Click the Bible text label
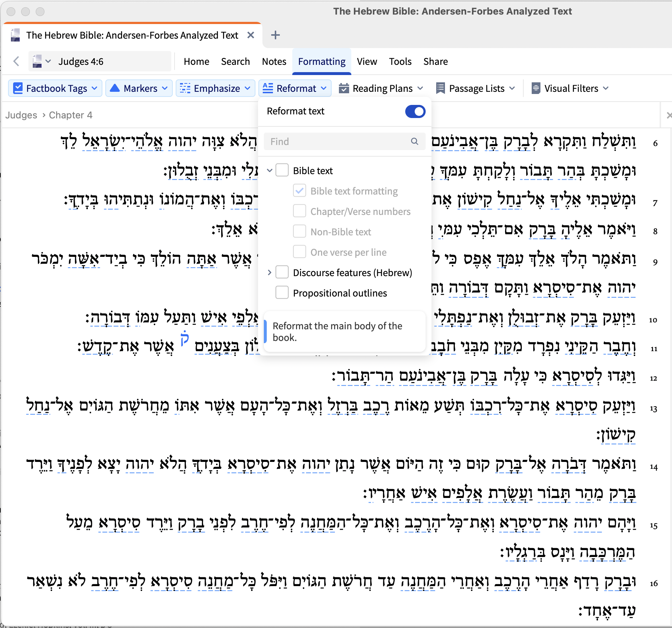The width and height of the screenshot is (672, 628). click(x=313, y=171)
